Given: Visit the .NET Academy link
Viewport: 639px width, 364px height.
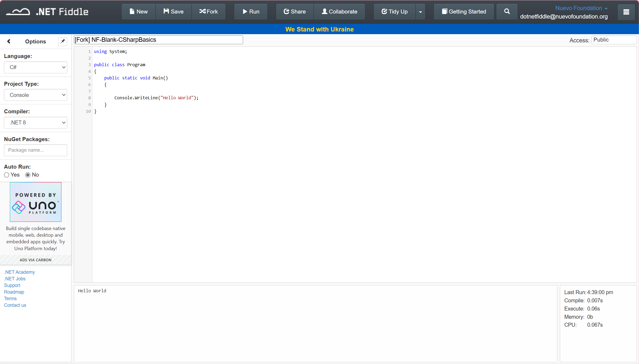Looking at the screenshot, I should tap(19, 272).
